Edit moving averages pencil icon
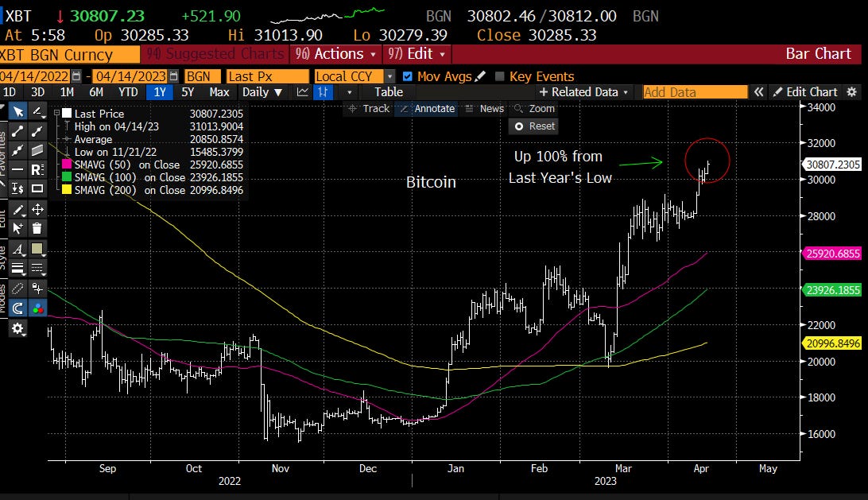Screen dimensions: 868x500 [480, 76]
